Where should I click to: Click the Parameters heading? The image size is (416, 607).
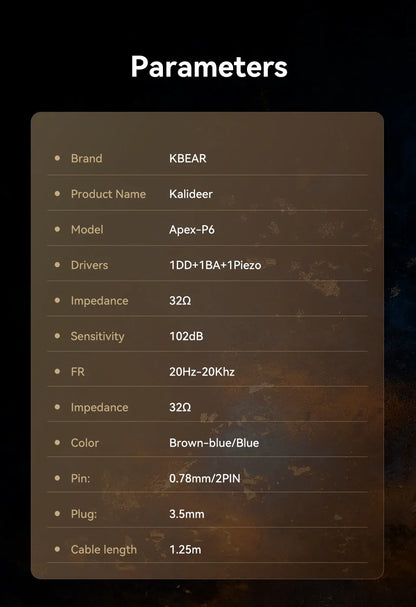(x=209, y=67)
